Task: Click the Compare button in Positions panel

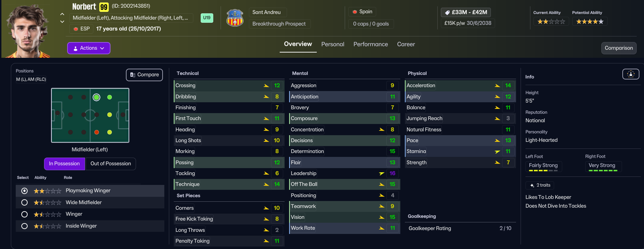Action: pyautogui.click(x=144, y=75)
